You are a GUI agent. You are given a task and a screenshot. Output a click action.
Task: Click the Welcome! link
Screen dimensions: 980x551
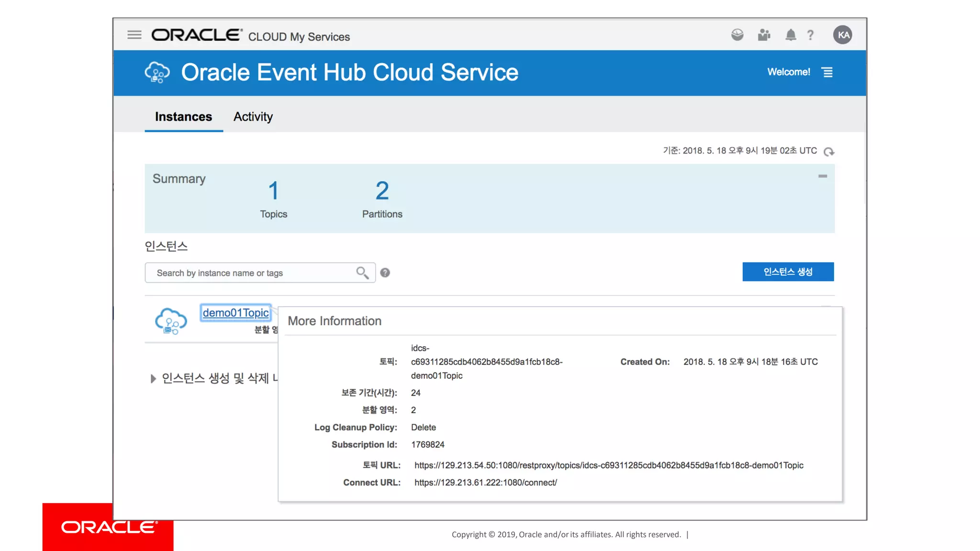(x=789, y=72)
